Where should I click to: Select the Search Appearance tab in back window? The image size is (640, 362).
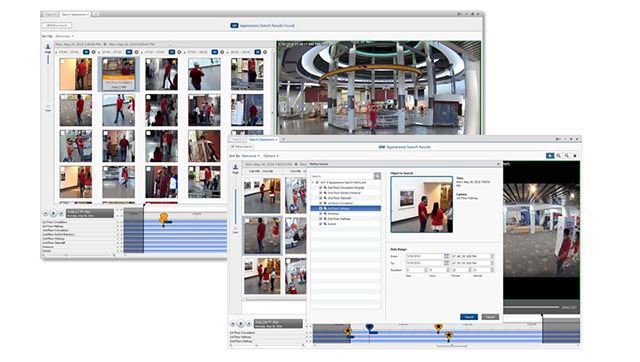pos(75,14)
